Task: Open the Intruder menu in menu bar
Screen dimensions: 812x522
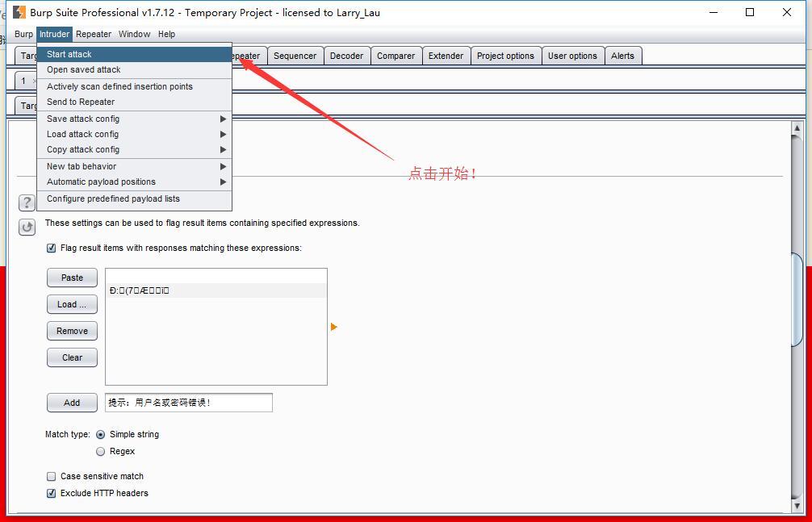Action: pos(54,34)
